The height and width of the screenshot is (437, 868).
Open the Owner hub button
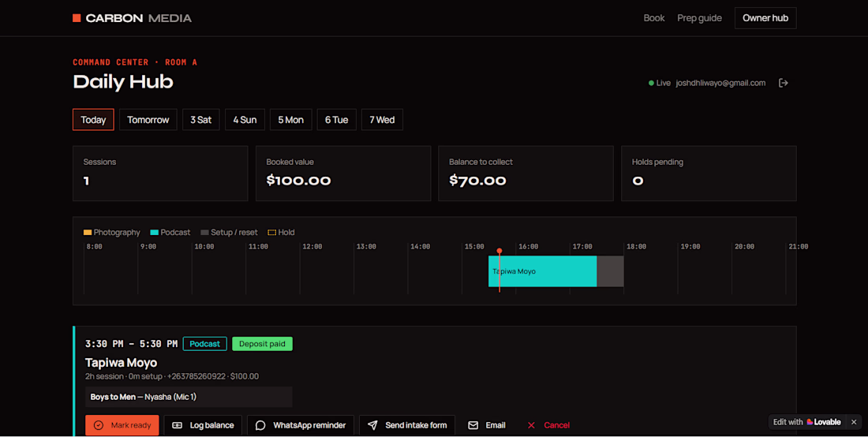tap(765, 18)
